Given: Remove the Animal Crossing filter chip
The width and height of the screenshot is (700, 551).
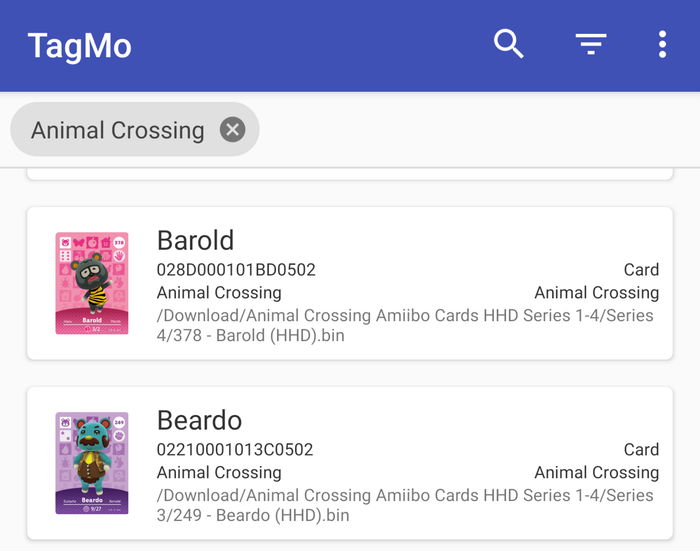Looking at the screenshot, I should tap(233, 129).
